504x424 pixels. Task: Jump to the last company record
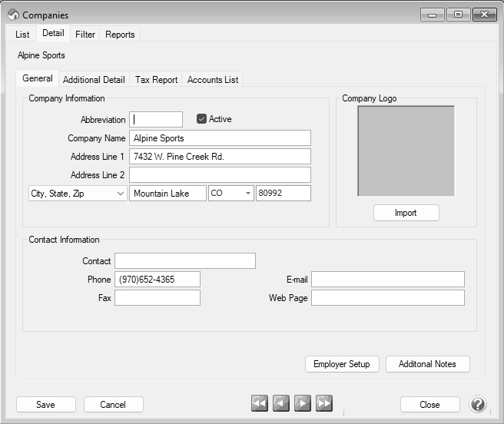(324, 404)
